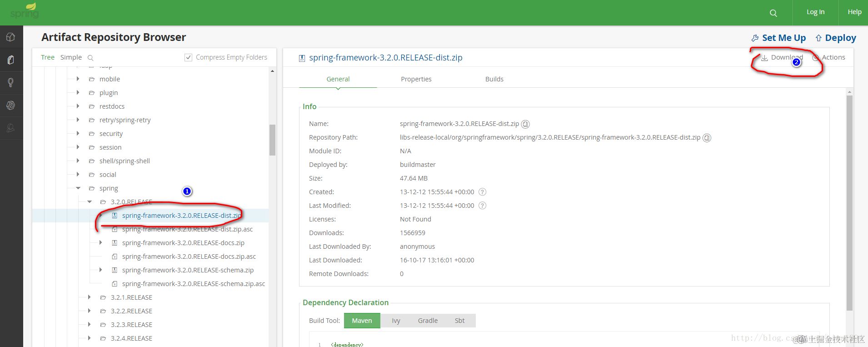
Task: Toggle Compress Empty Folders checkbox
Action: [x=188, y=57]
